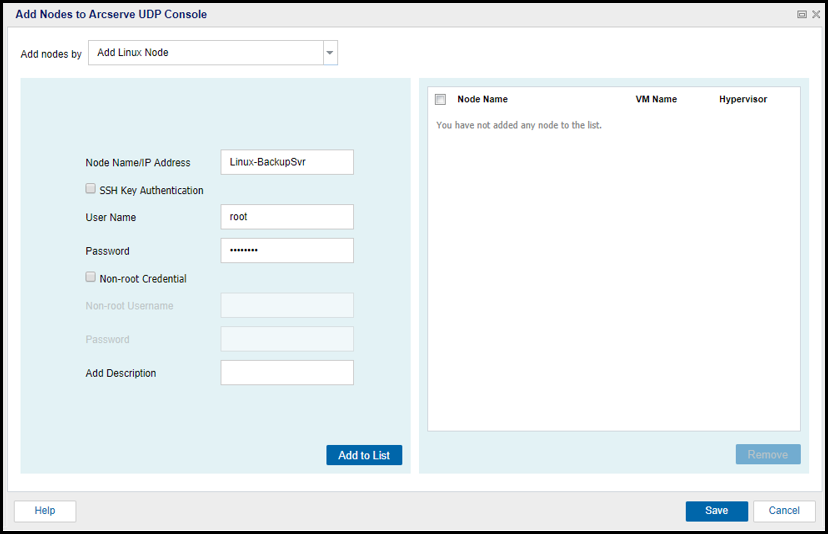This screenshot has width=829, height=534.
Task: Click the 'You have not added any node' message
Action: 519,125
